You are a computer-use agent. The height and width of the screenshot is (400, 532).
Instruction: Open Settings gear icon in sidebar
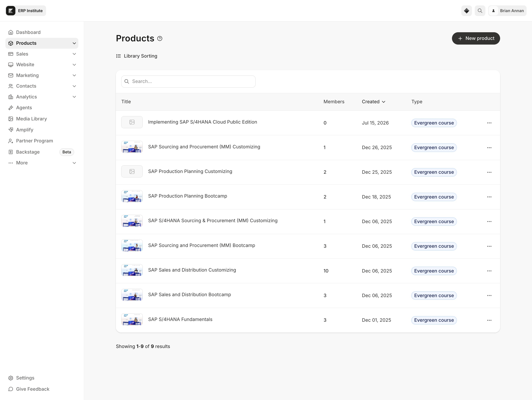coord(11,378)
